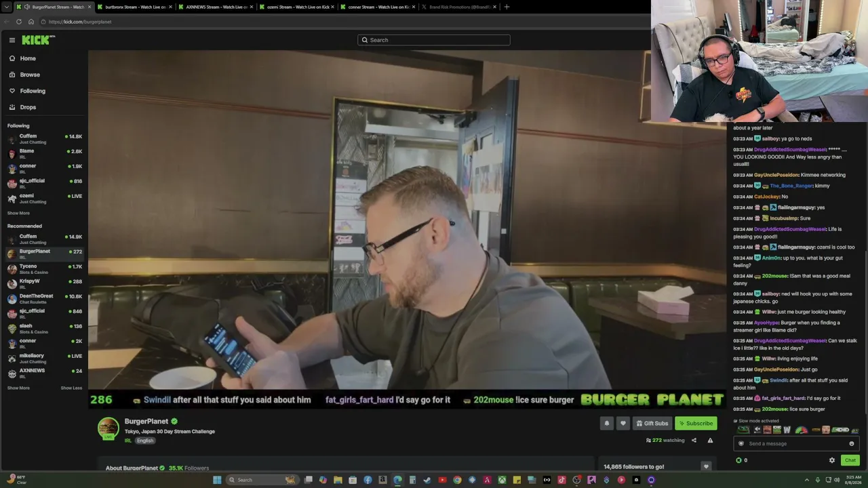Toggle notifications bell for BurgerPlanet
This screenshot has width=868, height=488.
607,423
